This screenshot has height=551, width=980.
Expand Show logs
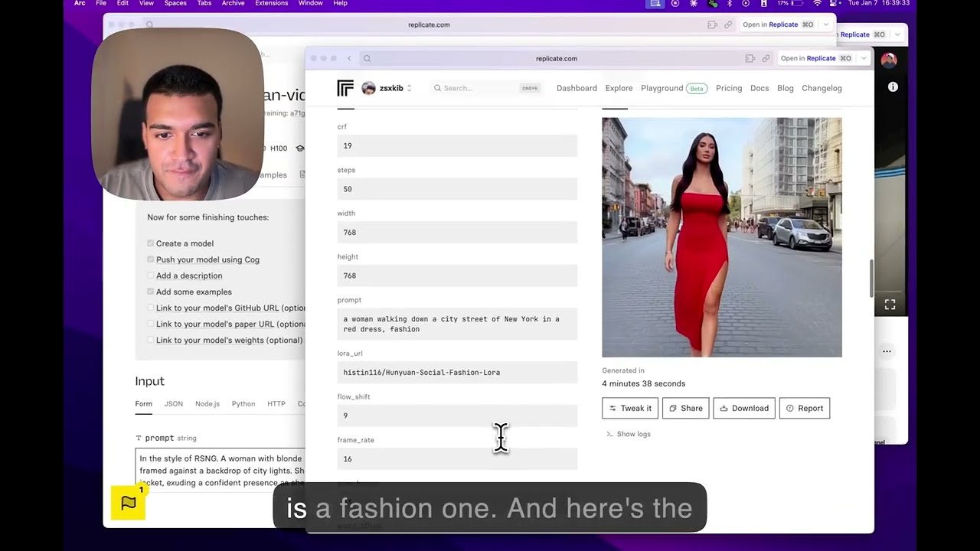(628, 434)
